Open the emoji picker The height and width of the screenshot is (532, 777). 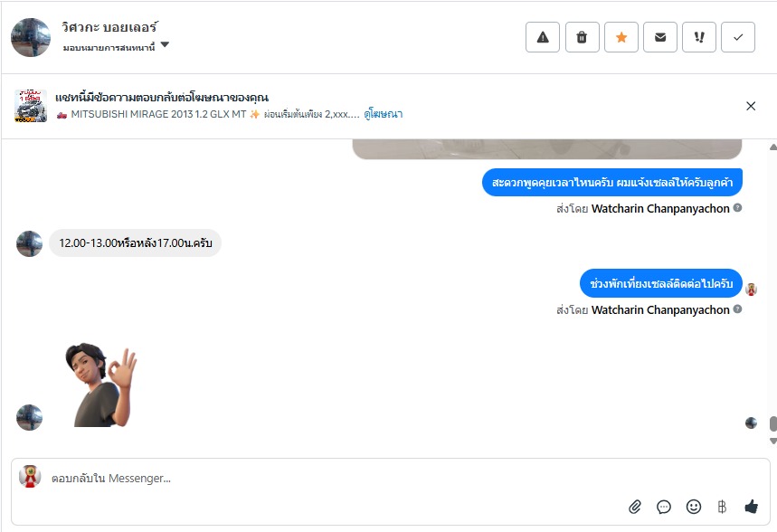(693, 507)
